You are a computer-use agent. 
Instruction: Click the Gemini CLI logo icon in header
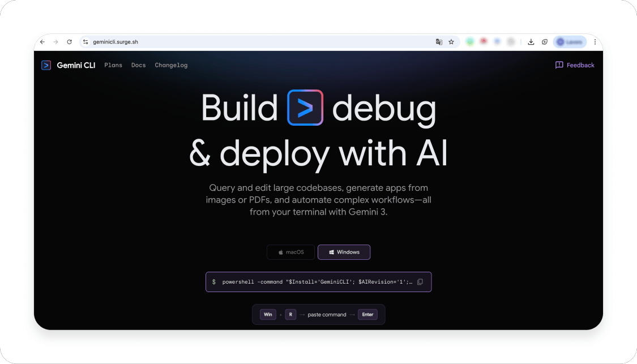click(x=46, y=65)
